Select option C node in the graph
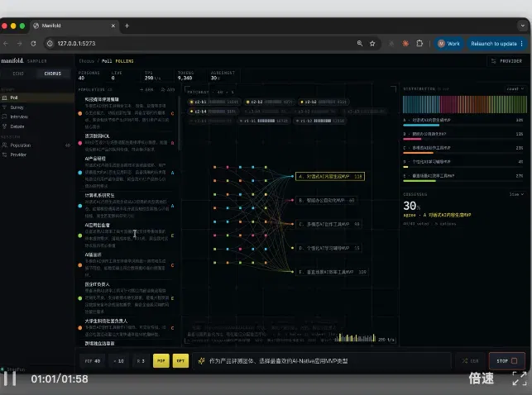The height and width of the screenshot is (395, 532). click(329, 224)
